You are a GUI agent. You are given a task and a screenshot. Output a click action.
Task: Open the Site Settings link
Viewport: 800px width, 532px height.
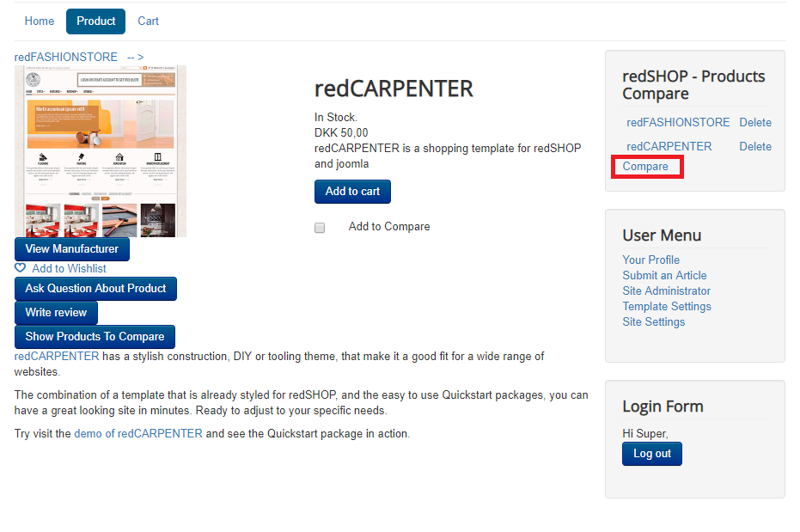[654, 321]
